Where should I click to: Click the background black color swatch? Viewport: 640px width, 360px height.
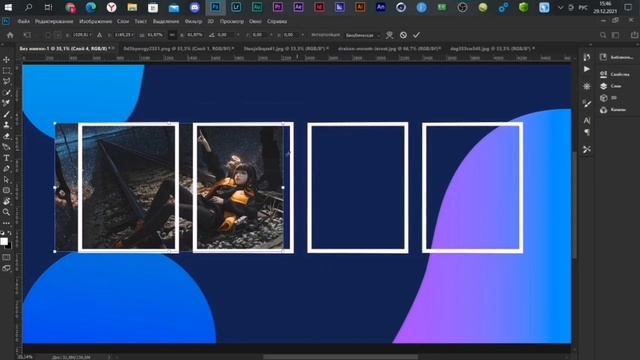pos(9,246)
